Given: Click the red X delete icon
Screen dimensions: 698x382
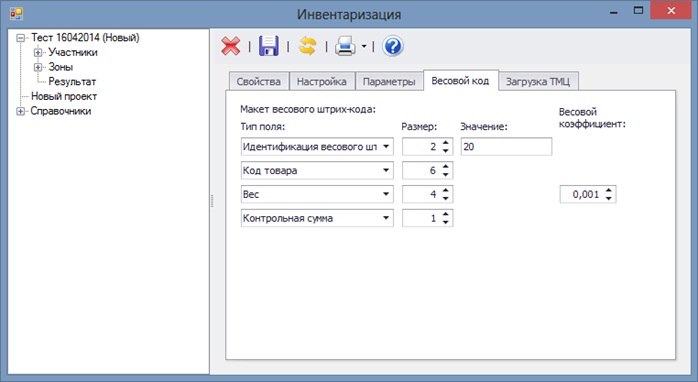Looking at the screenshot, I should coord(231,46).
